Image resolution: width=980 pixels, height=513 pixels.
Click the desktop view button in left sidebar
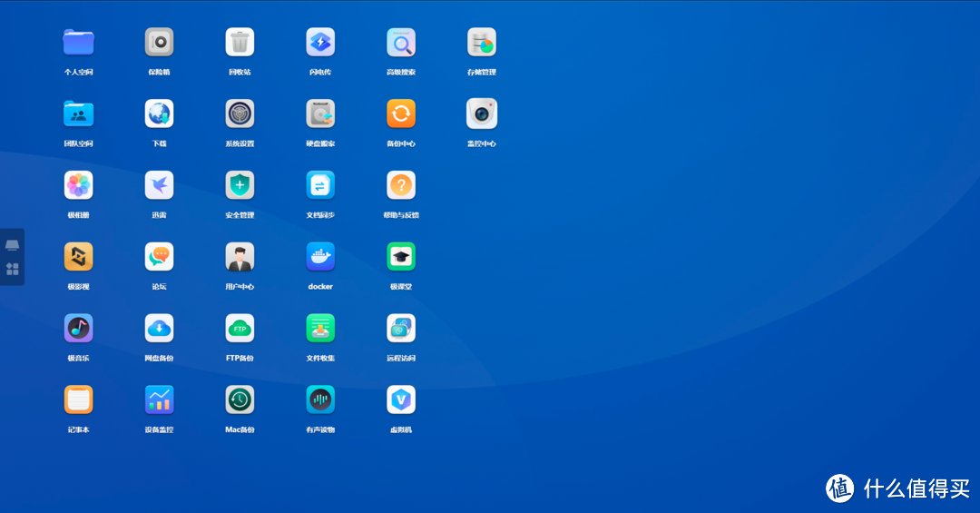point(13,245)
